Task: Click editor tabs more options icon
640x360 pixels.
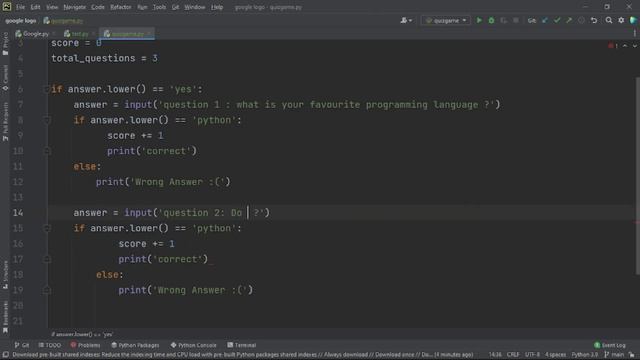Action: point(635,34)
